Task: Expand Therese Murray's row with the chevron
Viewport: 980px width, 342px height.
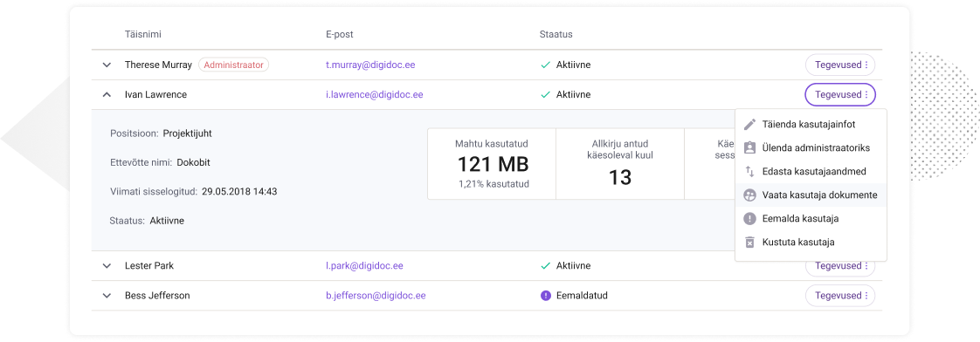Action: [x=107, y=65]
